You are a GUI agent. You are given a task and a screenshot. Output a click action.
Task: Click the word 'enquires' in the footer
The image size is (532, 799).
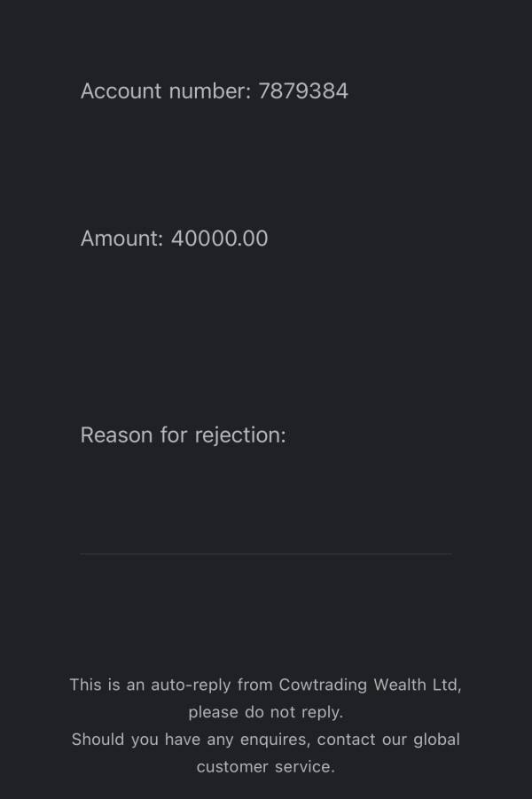[274, 740]
